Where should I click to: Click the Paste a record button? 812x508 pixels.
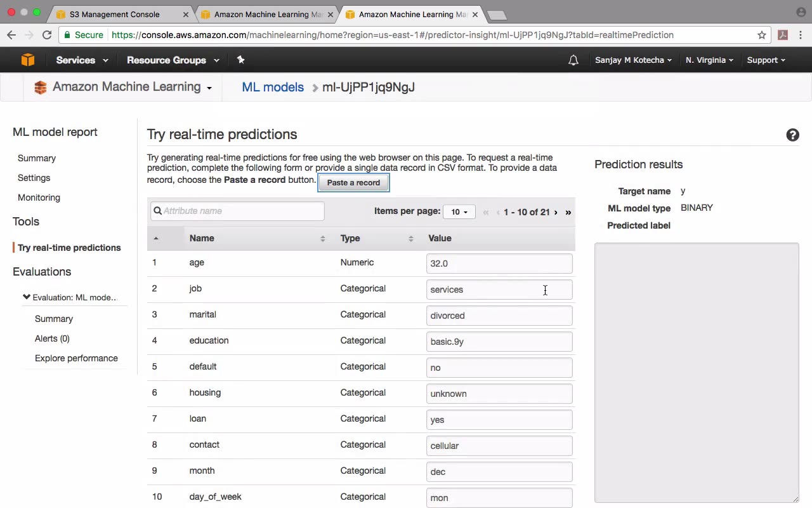(x=353, y=183)
